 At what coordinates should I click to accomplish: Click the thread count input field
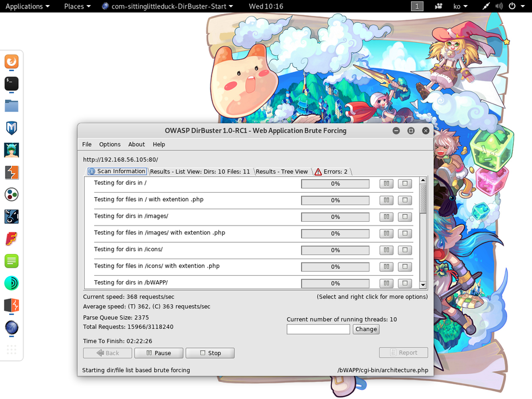point(318,329)
